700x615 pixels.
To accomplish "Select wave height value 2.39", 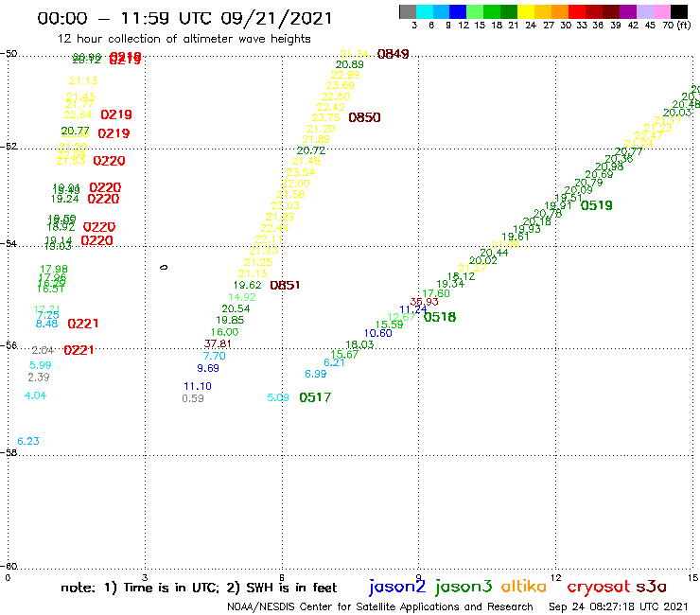I will [39, 378].
